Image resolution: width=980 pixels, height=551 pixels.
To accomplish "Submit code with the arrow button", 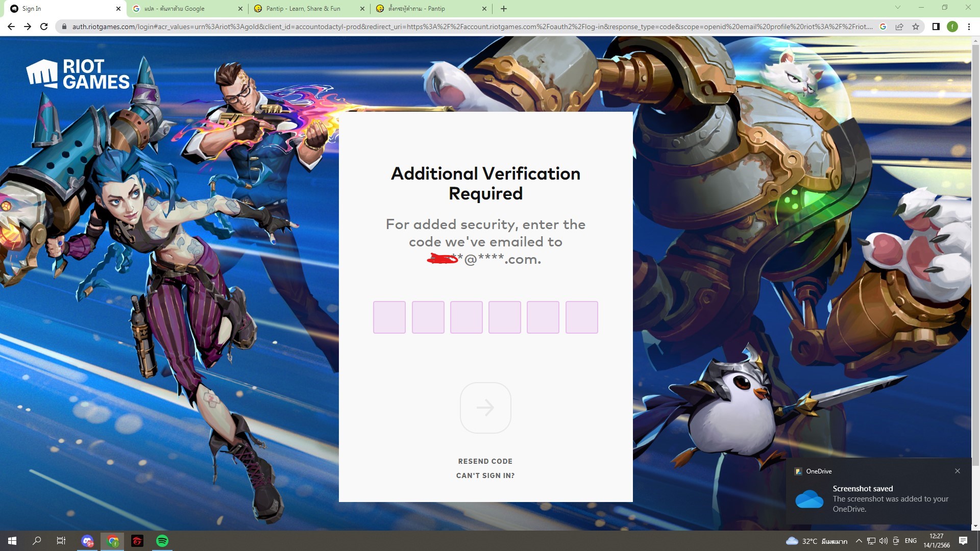I will coord(485,408).
